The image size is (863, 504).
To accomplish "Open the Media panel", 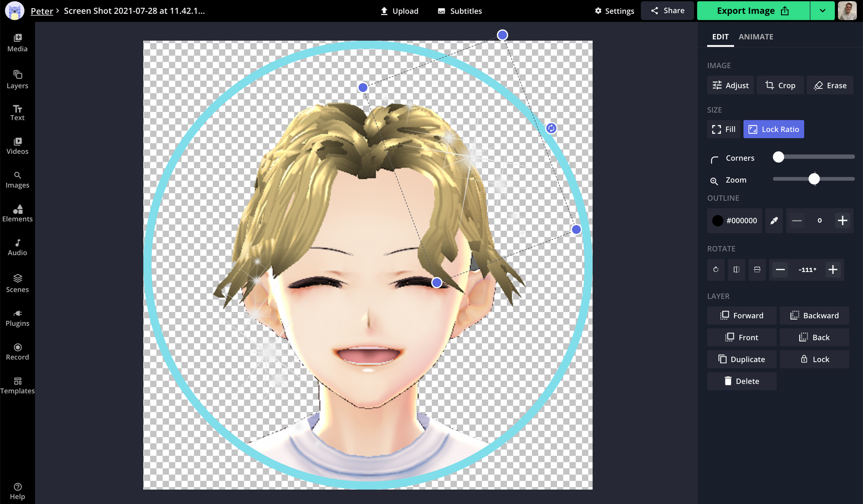I will 17,42.
